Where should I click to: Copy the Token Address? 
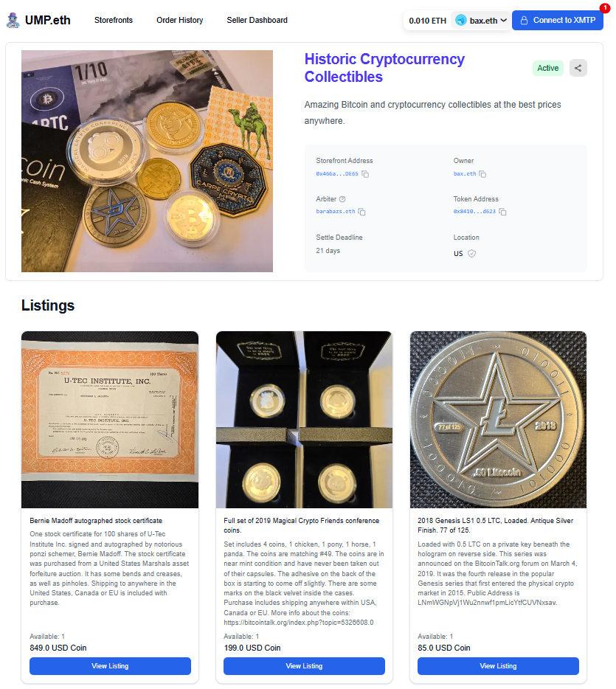coord(502,212)
